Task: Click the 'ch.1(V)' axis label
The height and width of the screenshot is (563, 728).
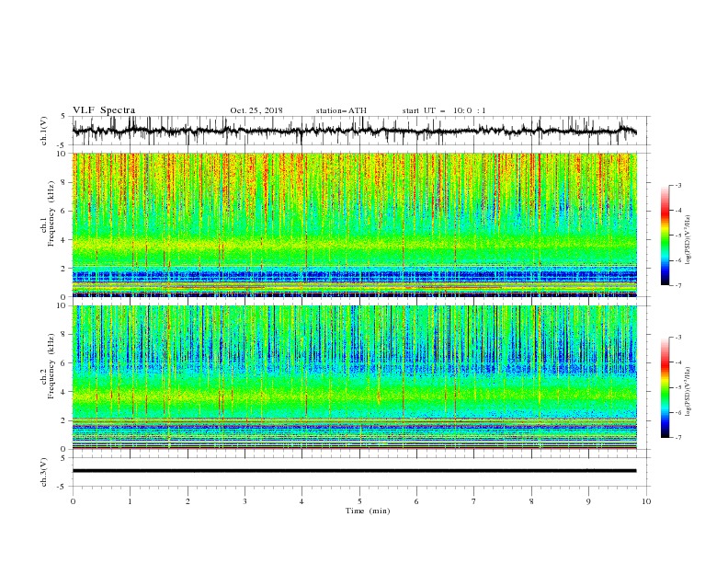Action: [44, 131]
